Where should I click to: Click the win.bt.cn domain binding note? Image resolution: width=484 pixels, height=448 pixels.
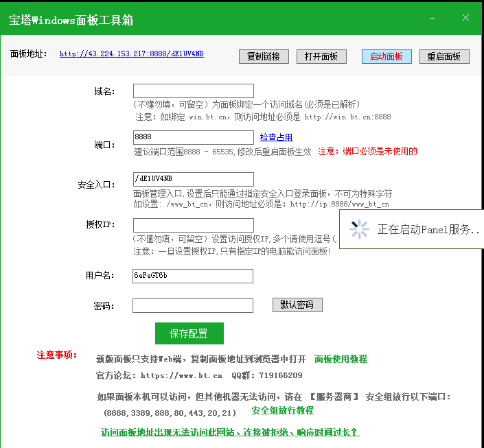click(263, 117)
